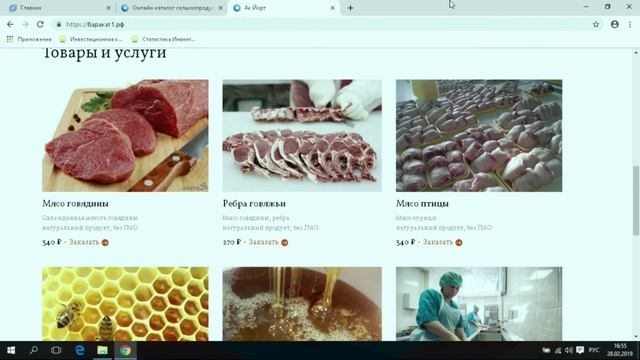The width and height of the screenshot is (640, 360).
Task: Click the Ребра говяжьи title
Action: (x=254, y=203)
